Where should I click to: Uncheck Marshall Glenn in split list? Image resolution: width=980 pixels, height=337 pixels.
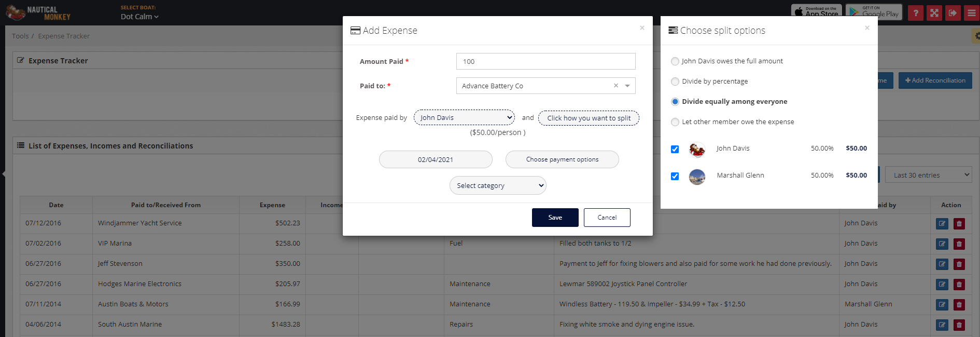675,176
